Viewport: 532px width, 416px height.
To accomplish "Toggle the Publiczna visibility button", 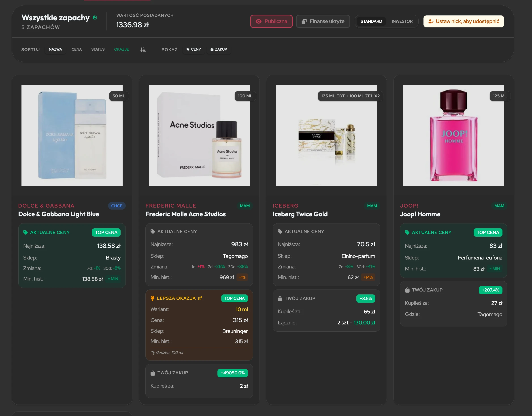I will click(271, 21).
